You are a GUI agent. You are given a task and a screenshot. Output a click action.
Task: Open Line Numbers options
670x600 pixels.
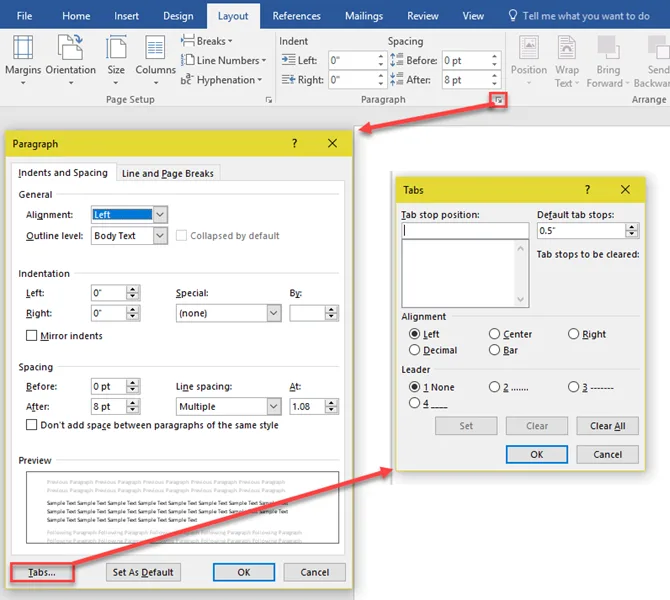[x=222, y=60]
